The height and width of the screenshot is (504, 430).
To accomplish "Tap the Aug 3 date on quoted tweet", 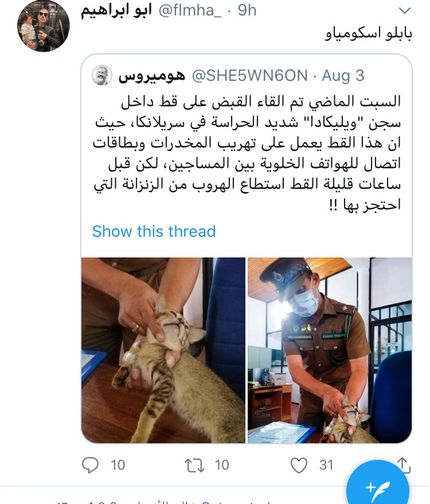I will coord(343,76).
